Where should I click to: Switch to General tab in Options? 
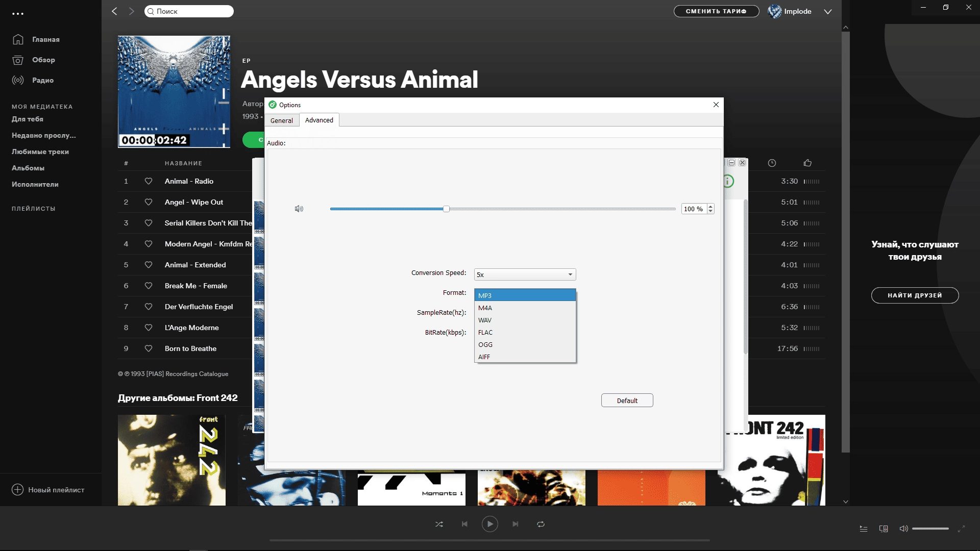pos(282,120)
